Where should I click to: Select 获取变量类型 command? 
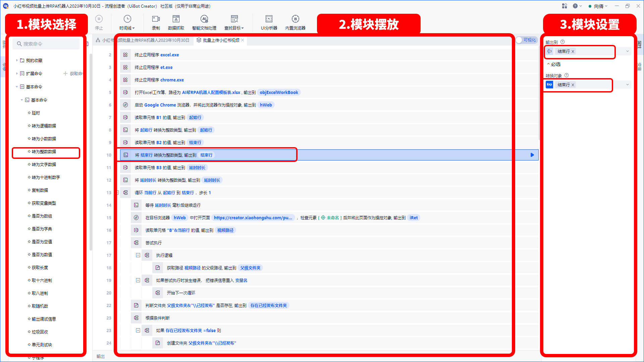coord(44,203)
